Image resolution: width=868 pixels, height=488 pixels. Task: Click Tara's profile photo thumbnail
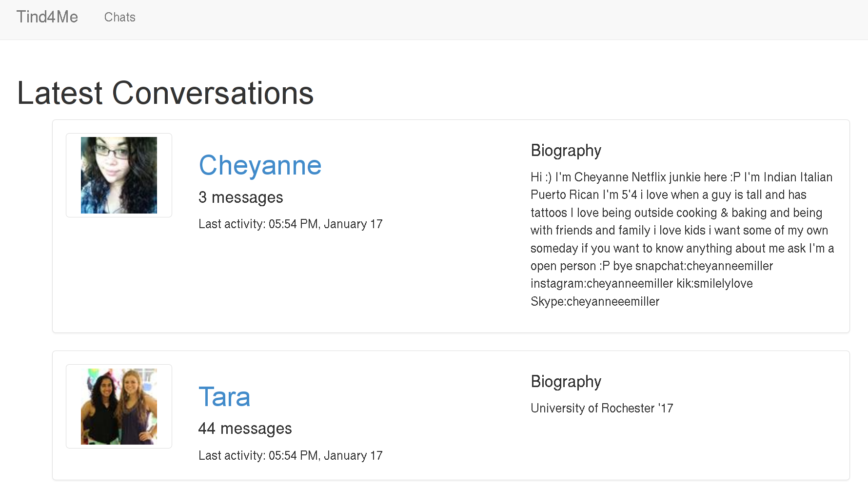[x=119, y=406]
